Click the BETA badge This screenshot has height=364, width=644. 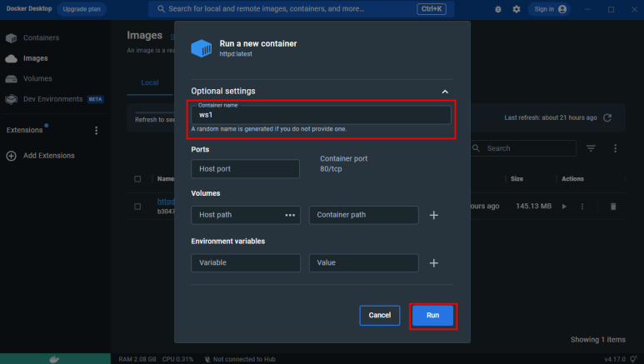point(95,99)
